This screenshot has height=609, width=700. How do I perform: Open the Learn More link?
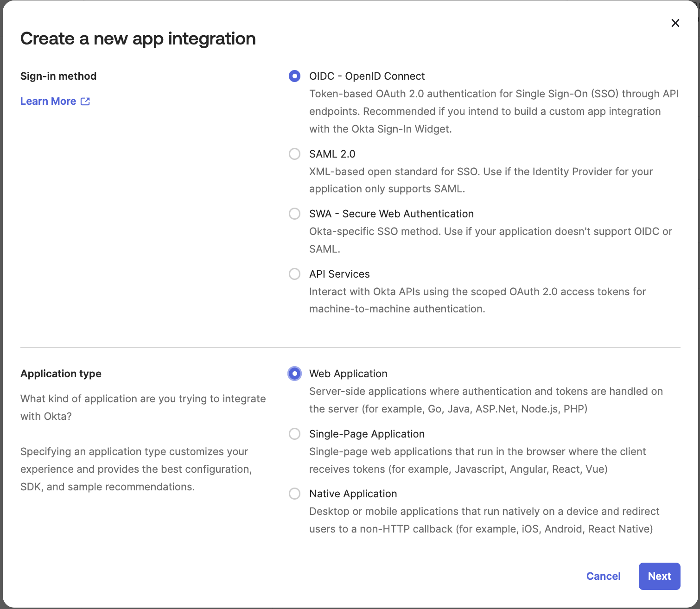(48, 101)
